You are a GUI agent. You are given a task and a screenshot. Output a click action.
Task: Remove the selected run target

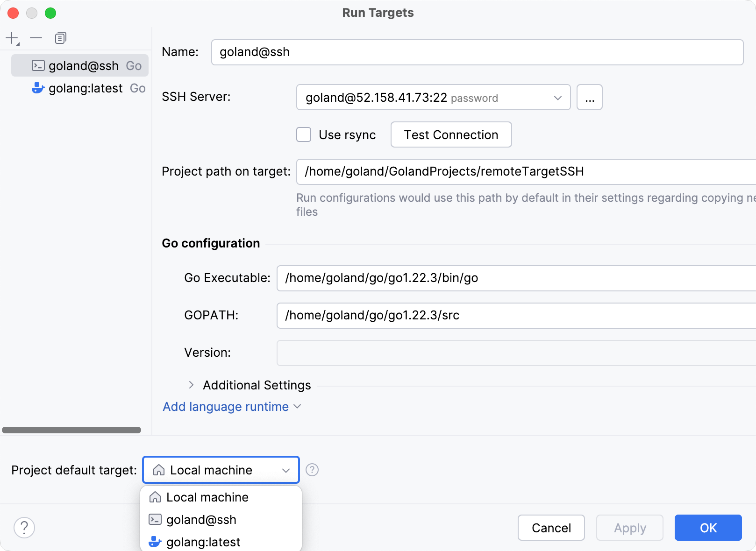[x=36, y=37]
